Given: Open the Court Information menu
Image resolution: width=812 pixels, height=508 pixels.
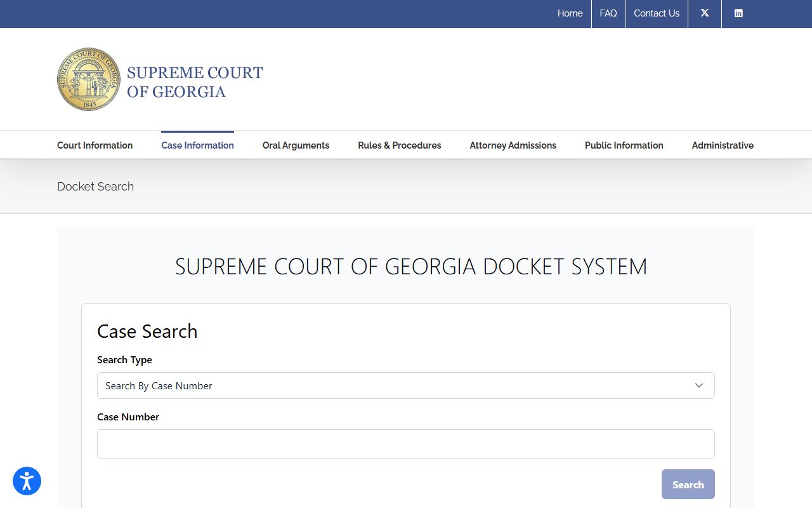Looking at the screenshot, I should pyautogui.click(x=95, y=145).
